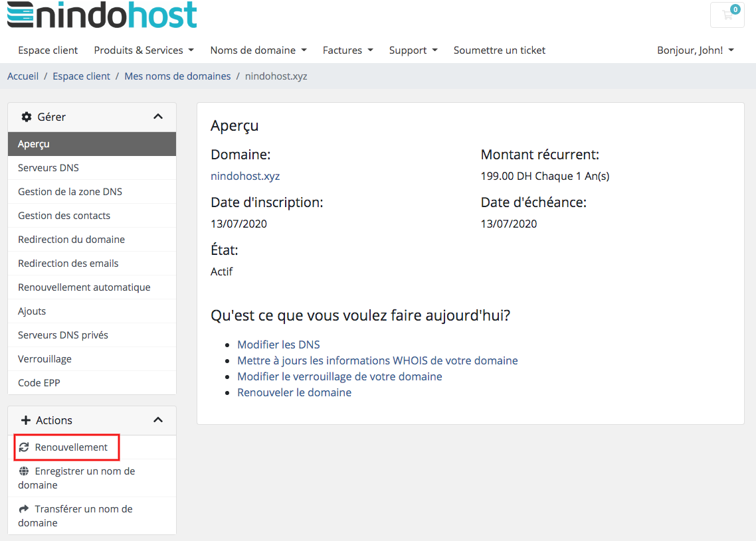Collapse the Gérer panel chevron
This screenshot has height=541, width=756.
[x=157, y=117]
